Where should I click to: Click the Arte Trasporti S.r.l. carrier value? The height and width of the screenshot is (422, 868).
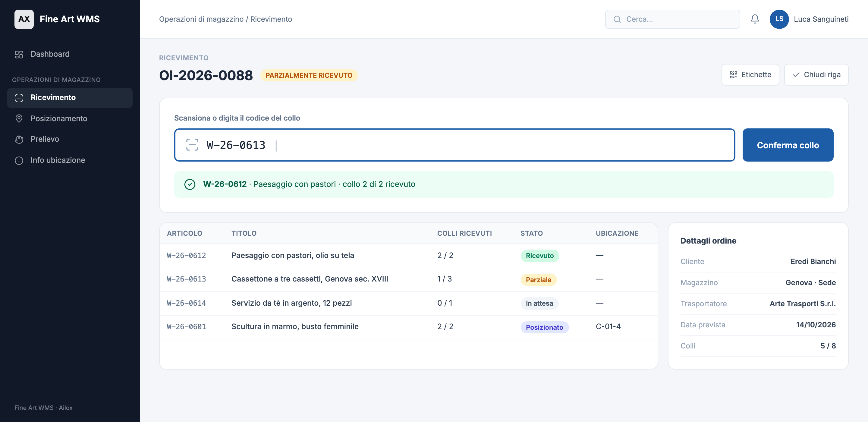click(x=803, y=304)
